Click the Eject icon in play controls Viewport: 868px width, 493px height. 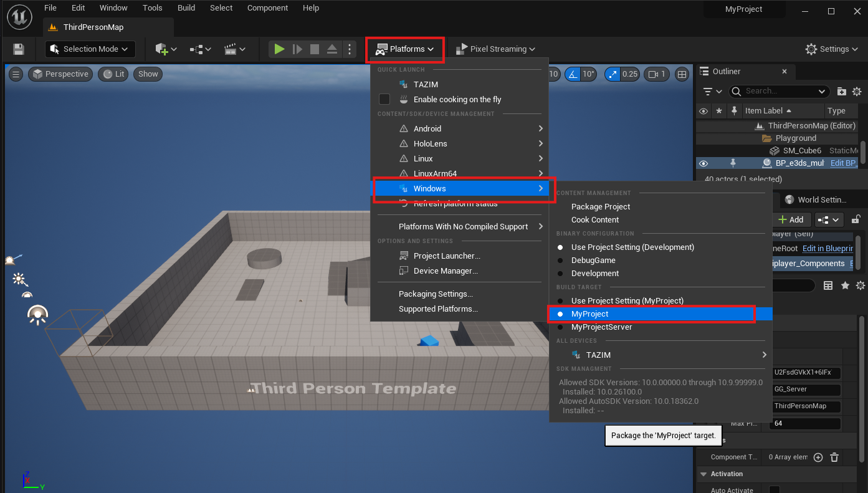pyautogui.click(x=332, y=49)
